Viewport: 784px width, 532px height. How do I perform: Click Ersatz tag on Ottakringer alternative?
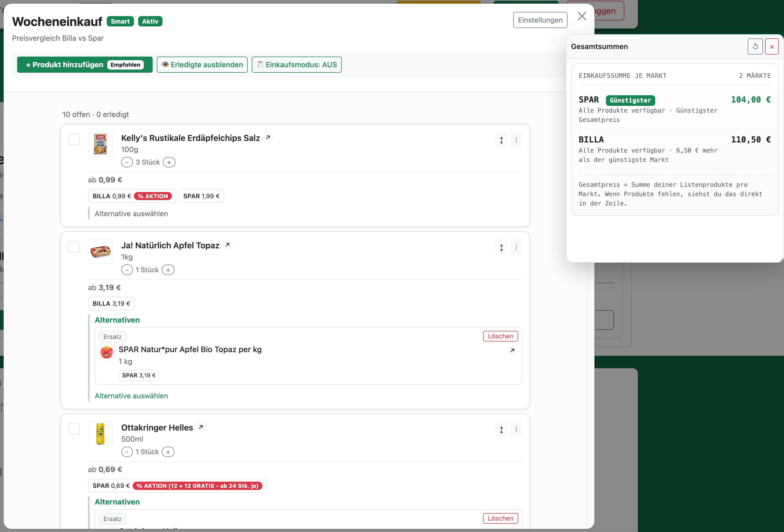[112, 519]
